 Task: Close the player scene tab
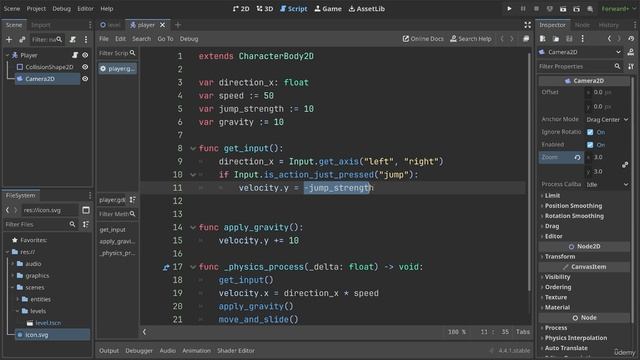pyautogui.click(x=162, y=25)
